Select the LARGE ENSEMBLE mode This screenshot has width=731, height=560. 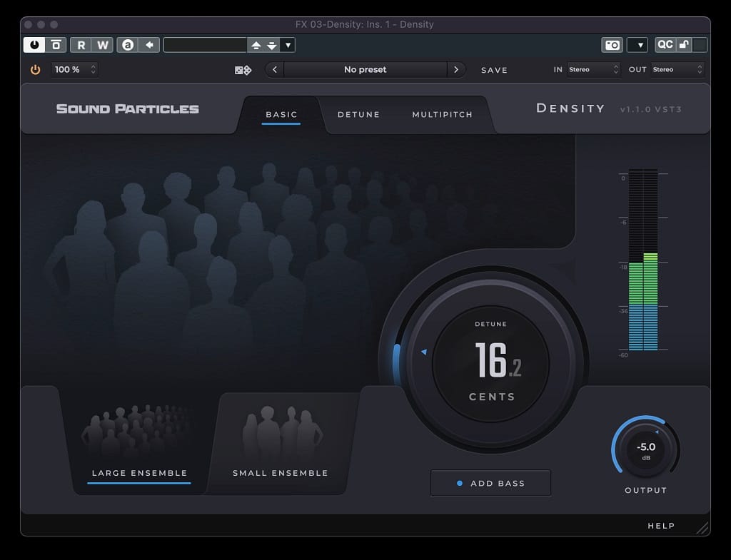139,442
